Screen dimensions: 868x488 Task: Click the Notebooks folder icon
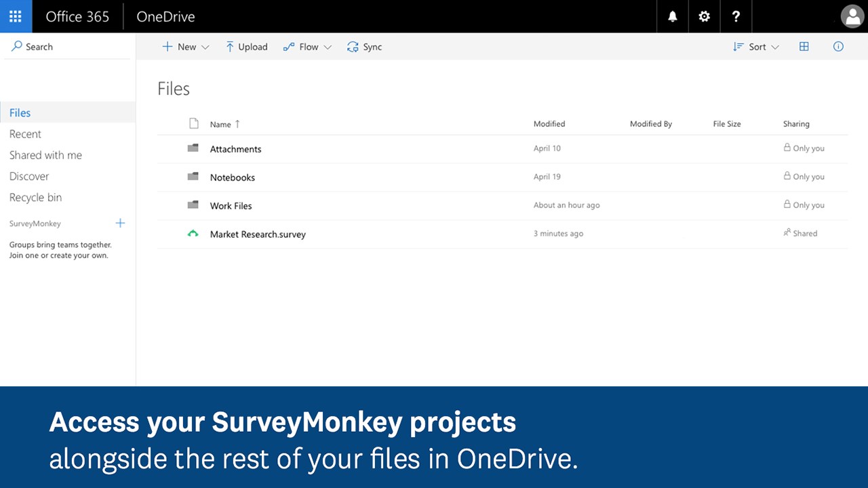click(193, 176)
